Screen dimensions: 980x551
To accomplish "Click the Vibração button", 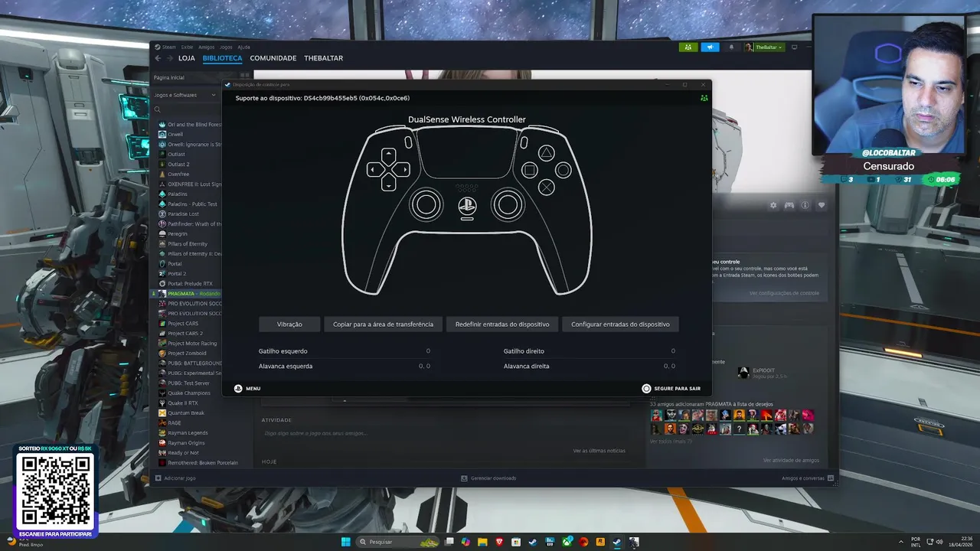I will (289, 324).
